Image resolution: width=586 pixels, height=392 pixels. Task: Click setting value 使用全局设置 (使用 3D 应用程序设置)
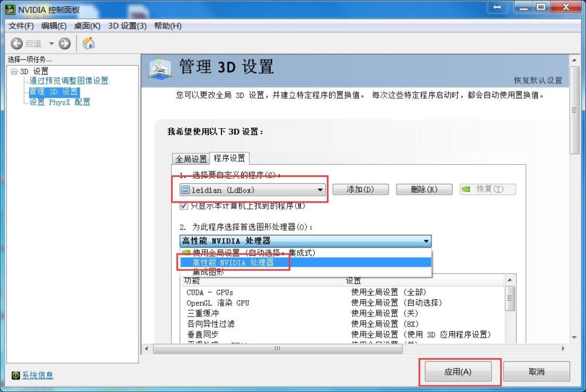tap(421, 334)
